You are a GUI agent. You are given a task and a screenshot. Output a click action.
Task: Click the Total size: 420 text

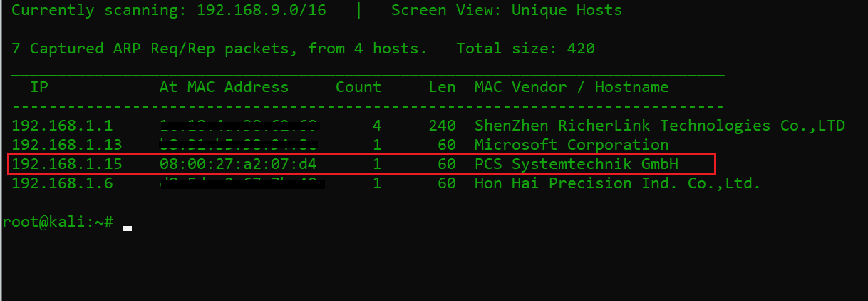525,49
